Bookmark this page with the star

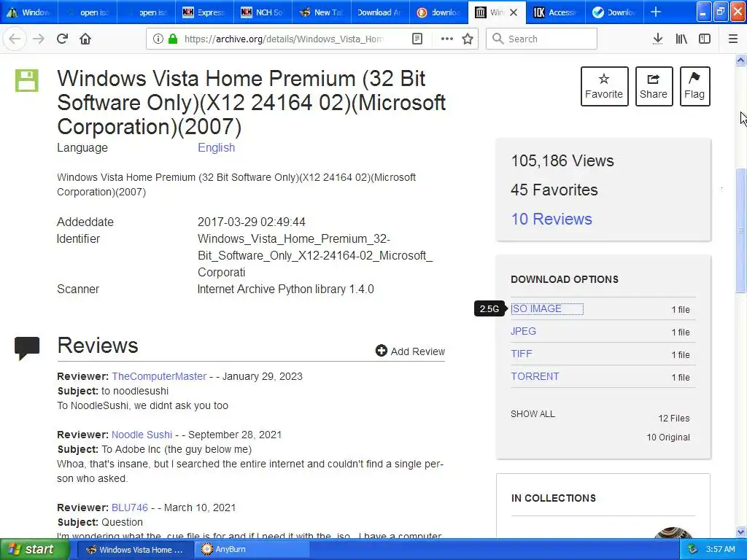(468, 39)
